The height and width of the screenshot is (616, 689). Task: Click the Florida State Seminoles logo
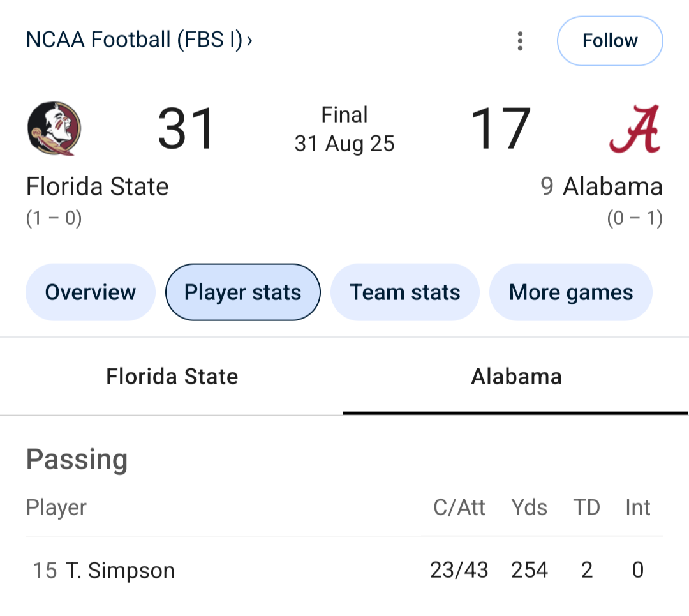[x=54, y=128]
